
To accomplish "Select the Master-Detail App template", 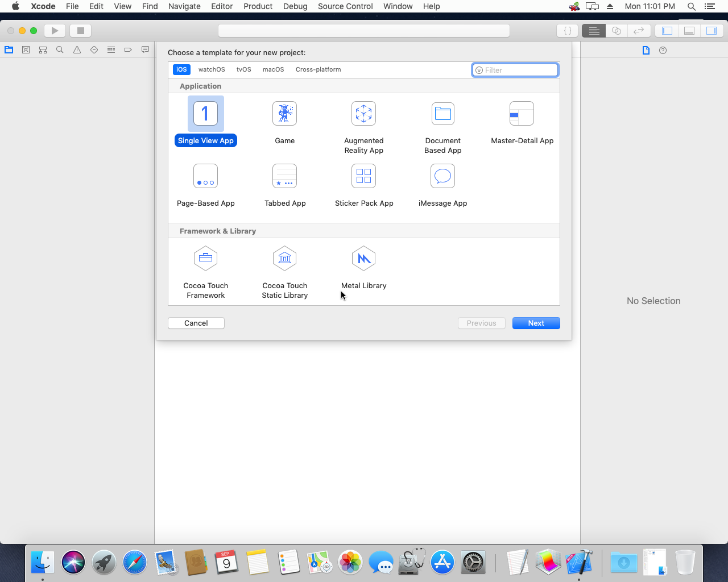I will coord(522,123).
